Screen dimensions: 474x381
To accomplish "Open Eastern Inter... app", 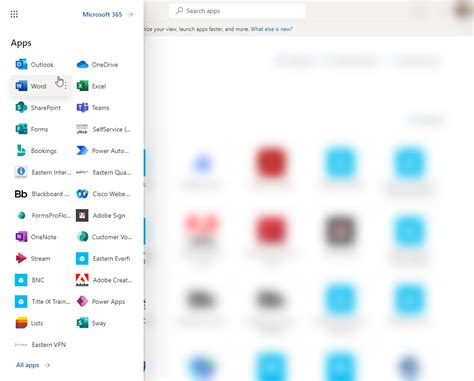I will click(43, 172).
